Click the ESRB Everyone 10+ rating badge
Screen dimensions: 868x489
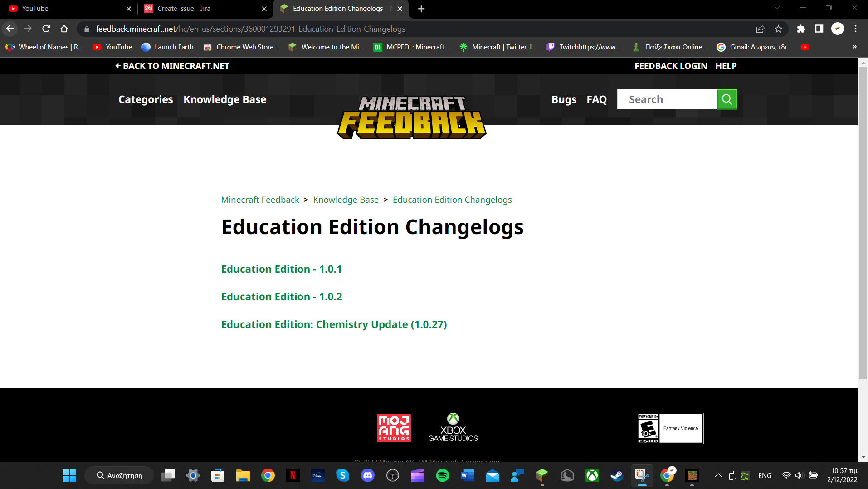tap(670, 428)
